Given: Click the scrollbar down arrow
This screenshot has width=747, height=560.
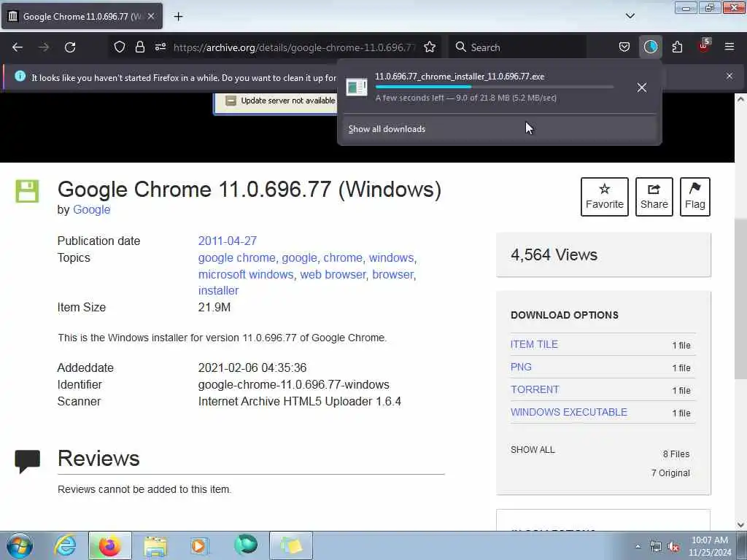Looking at the screenshot, I should pyautogui.click(x=741, y=525).
